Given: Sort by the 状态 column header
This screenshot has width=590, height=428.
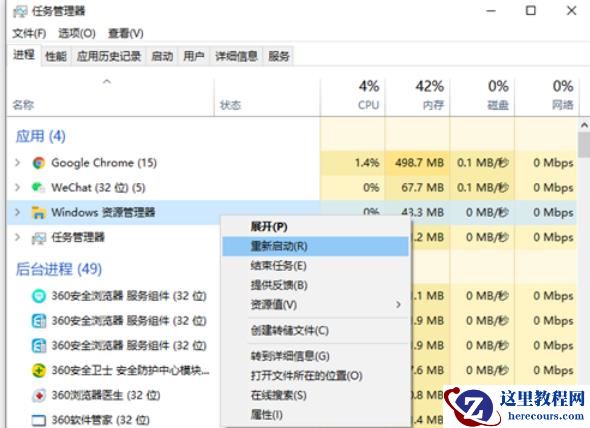Looking at the screenshot, I should pos(267,97).
